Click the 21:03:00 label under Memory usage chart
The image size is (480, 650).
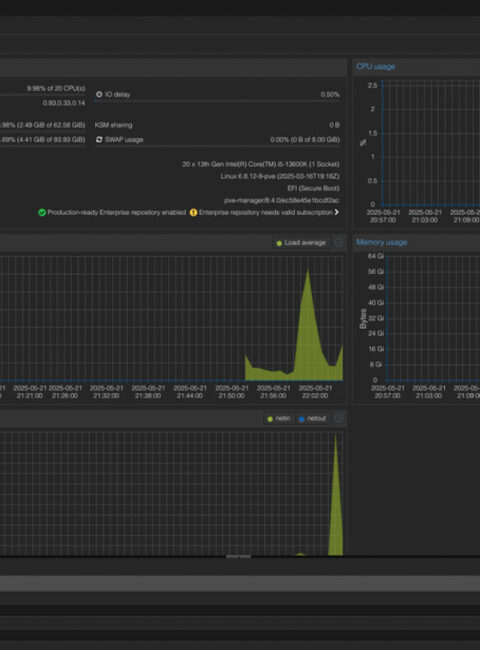click(429, 395)
